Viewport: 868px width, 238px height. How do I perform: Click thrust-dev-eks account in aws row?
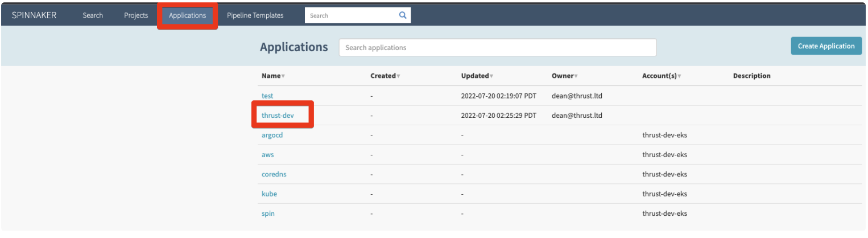click(x=665, y=155)
